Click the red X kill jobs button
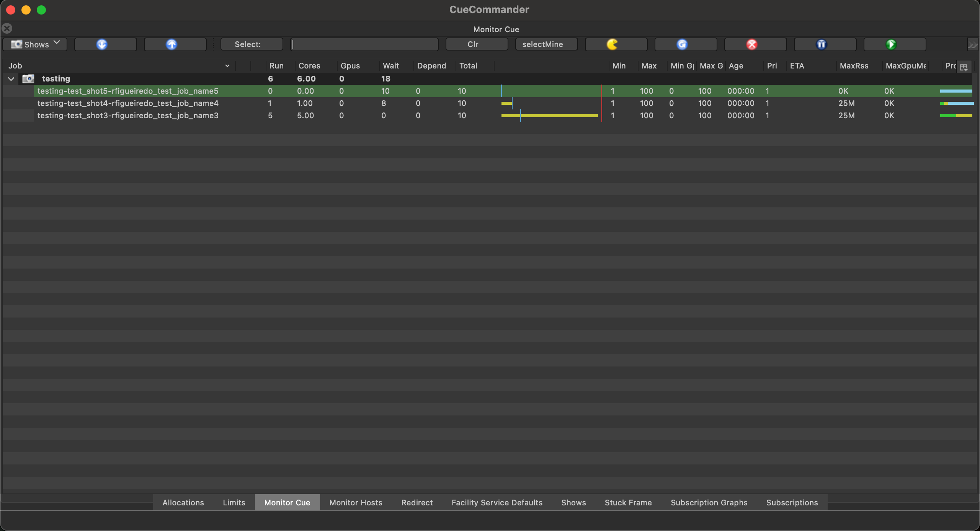 click(755, 44)
